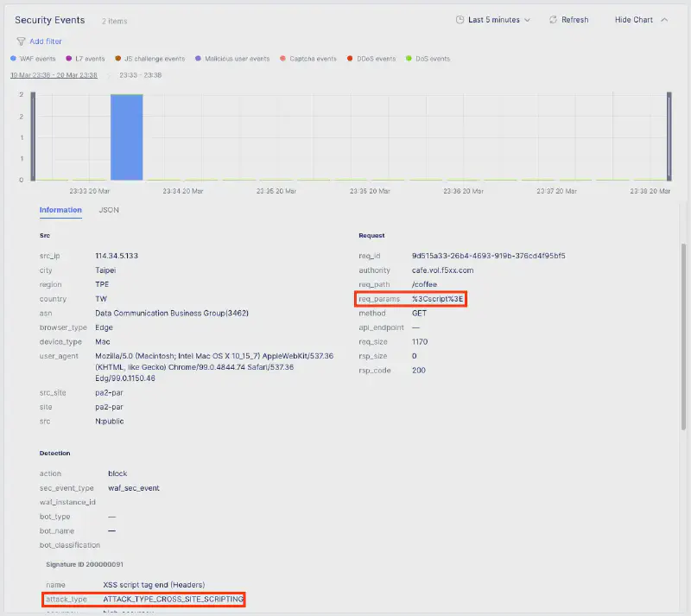The image size is (691, 616).
Task: Click the clock icon beside Last 5 minutes
Action: (x=460, y=20)
